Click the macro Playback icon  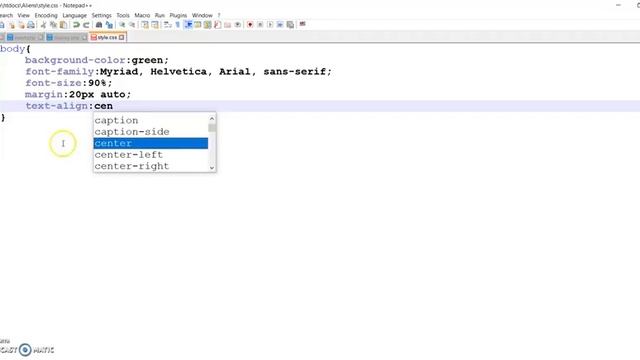[x=270, y=25]
